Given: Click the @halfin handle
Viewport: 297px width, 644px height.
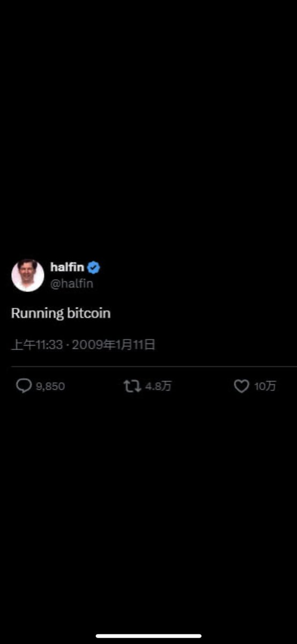Looking at the screenshot, I should tap(72, 284).
